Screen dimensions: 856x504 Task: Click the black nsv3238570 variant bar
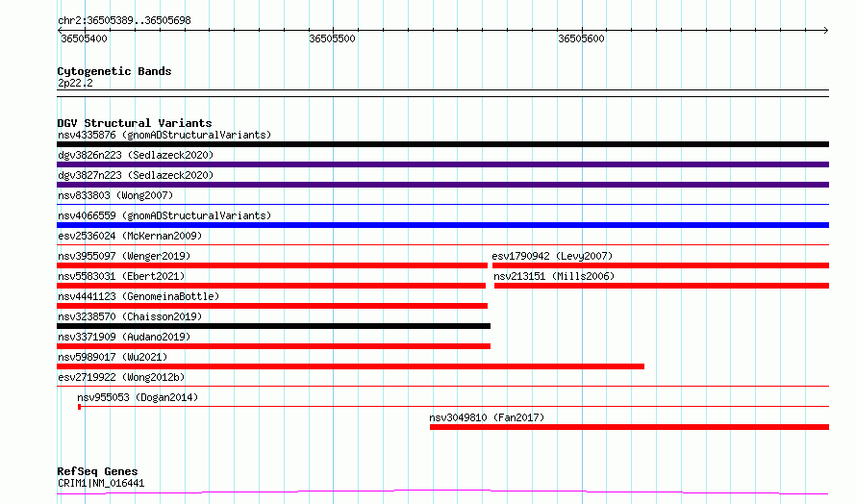click(273, 326)
